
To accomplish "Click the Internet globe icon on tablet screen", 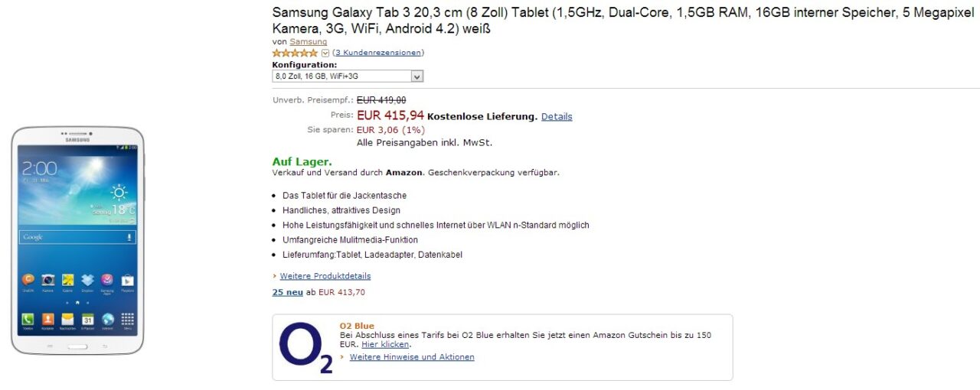I will [x=107, y=319].
